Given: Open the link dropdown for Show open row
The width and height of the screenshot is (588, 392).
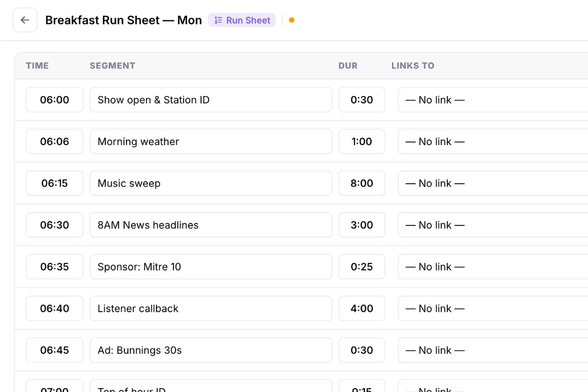Looking at the screenshot, I should coord(493,100).
